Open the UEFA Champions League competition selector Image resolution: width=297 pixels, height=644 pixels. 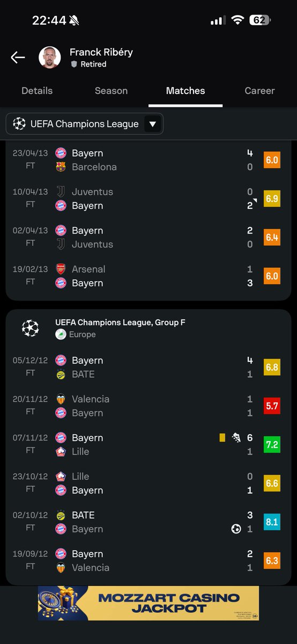tap(85, 124)
